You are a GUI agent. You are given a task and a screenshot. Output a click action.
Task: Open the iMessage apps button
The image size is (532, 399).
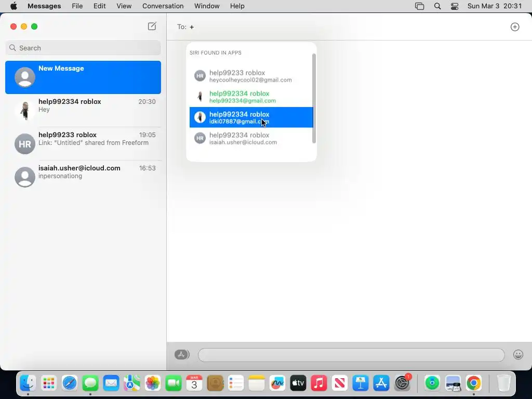pyautogui.click(x=182, y=354)
